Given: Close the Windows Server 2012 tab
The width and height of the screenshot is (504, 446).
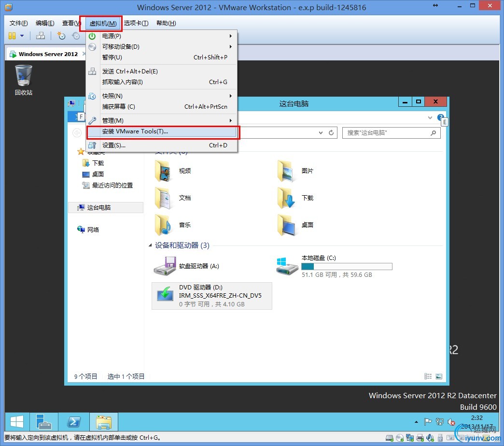Looking at the screenshot, I should pyautogui.click(x=84, y=54).
